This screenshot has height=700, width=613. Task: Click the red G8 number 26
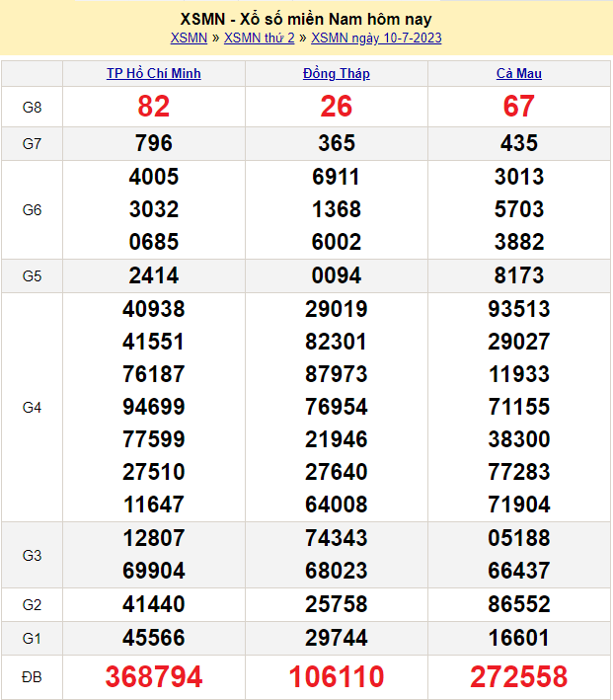click(337, 107)
